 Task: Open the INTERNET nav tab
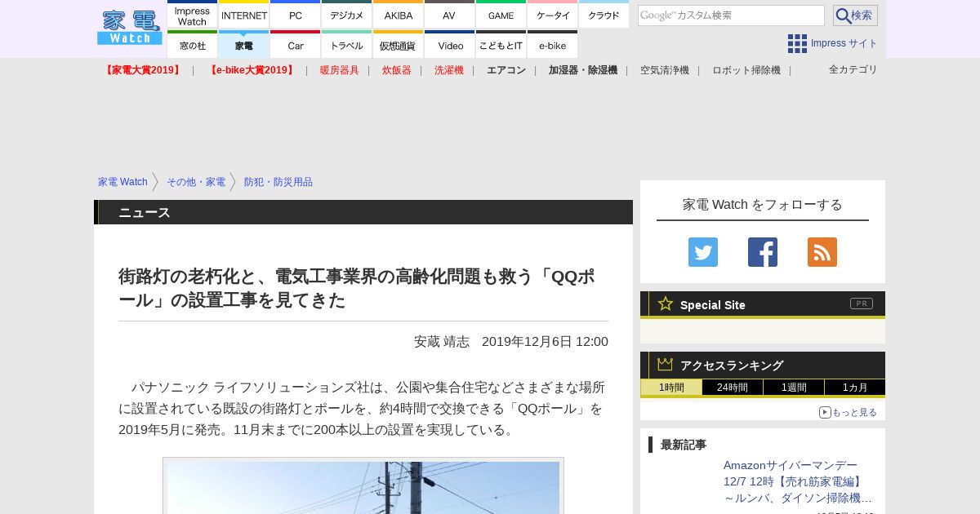tap(244, 15)
